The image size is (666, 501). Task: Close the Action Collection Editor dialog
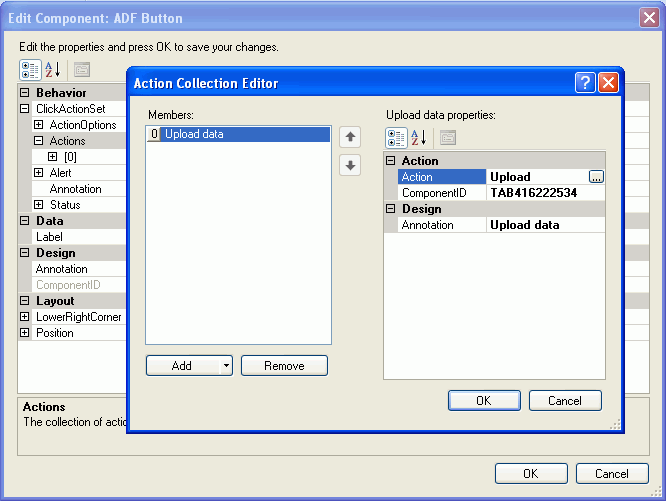pos(608,82)
